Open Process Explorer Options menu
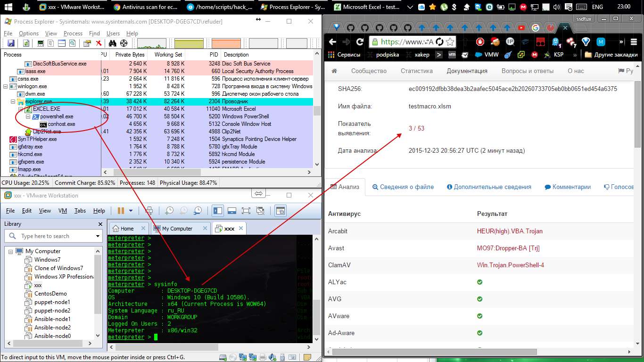This screenshot has height=362, width=644. click(29, 33)
